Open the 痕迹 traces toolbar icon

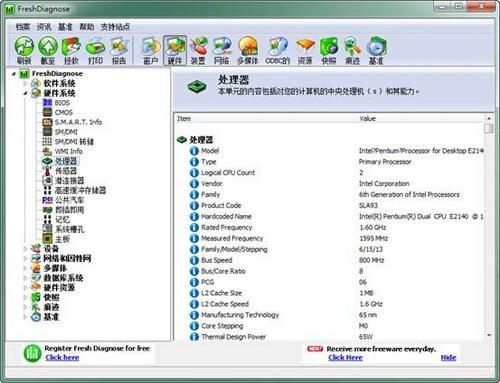pos(352,50)
